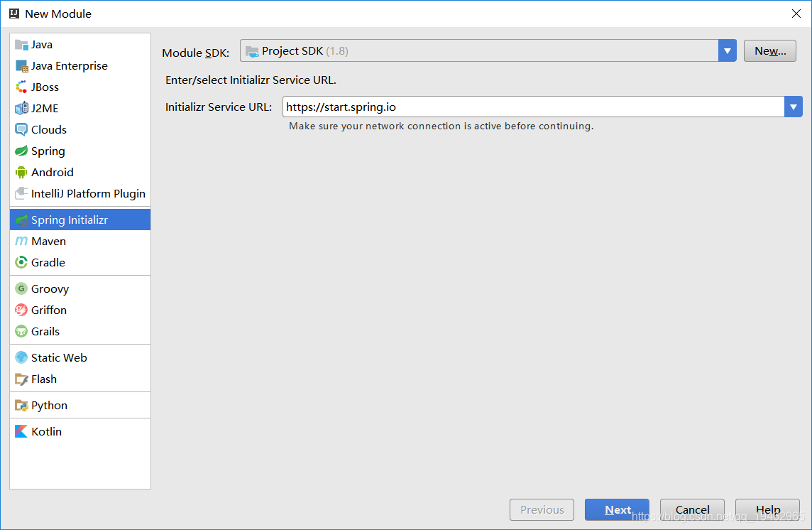
Task: Select the JBoss module type
Action: pyautogui.click(x=80, y=87)
